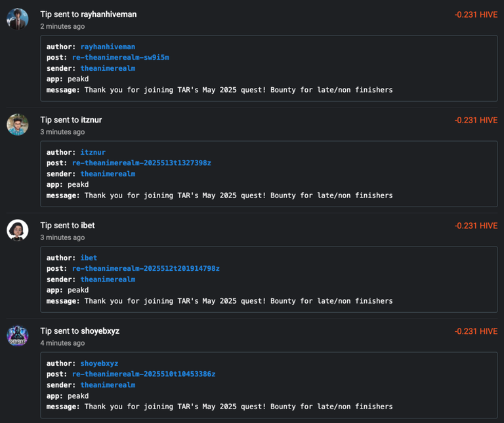Viewport: 504px width, 423px height.
Task: Click the message text in shoyebxyz's tip
Action: click(x=238, y=407)
